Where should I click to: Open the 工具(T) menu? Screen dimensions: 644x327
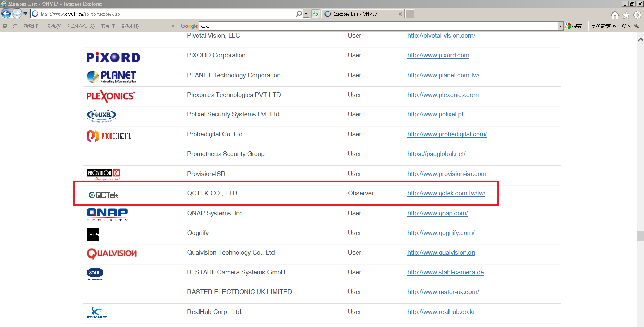108,26
